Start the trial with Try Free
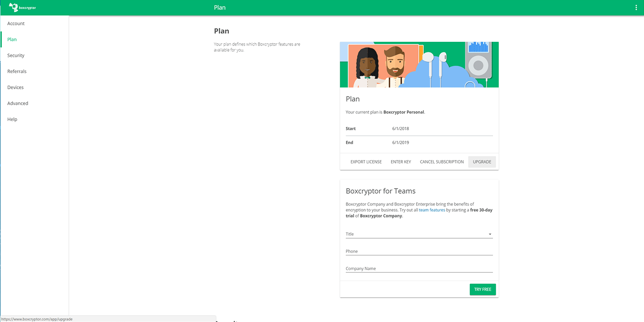This screenshot has width=644, height=322. [483, 289]
